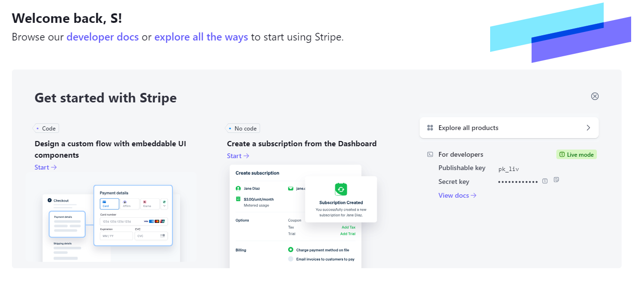Click the For developers label
This screenshot has width=644, height=292.
(x=461, y=154)
